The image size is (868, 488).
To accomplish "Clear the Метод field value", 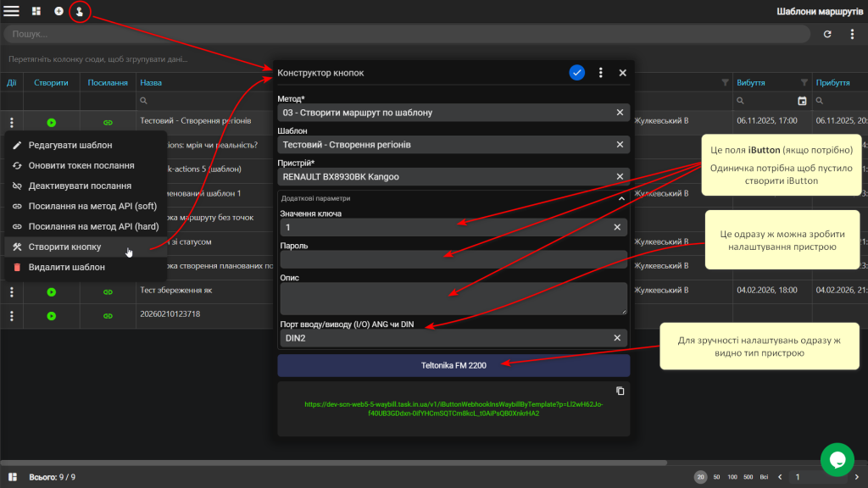I will pyautogui.click(x=620, y=113).
